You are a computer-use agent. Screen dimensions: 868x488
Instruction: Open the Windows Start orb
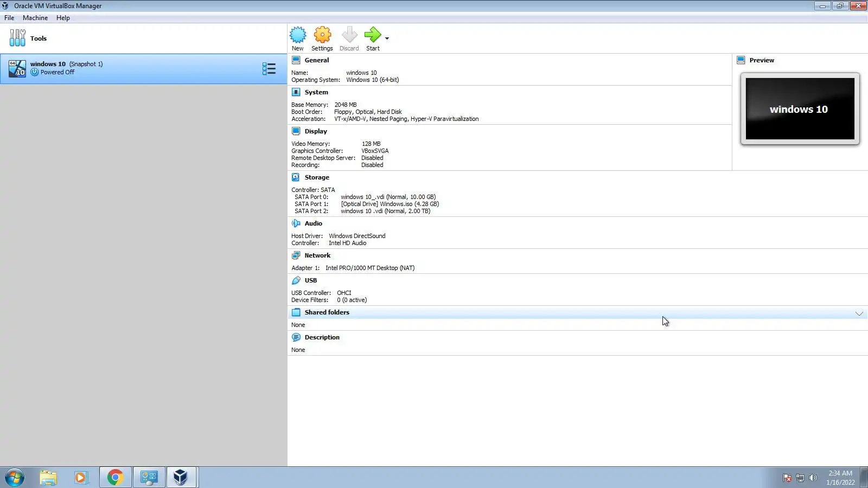(x=15, y=478)
